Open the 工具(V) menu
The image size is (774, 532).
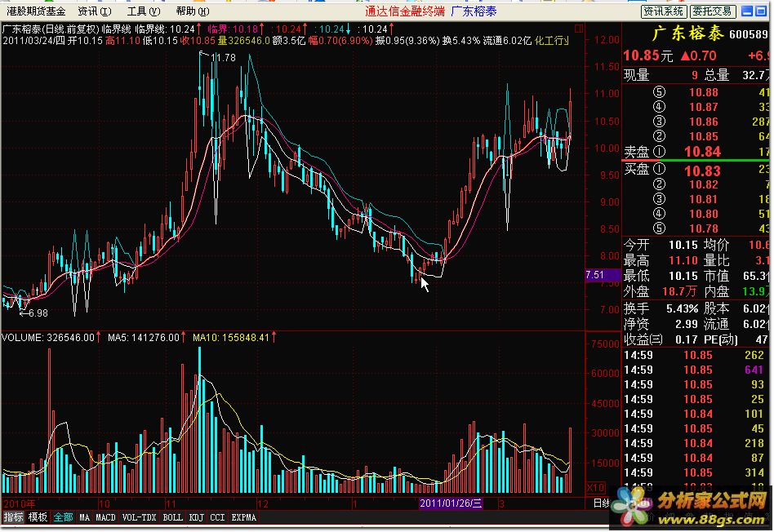[143, 11]
